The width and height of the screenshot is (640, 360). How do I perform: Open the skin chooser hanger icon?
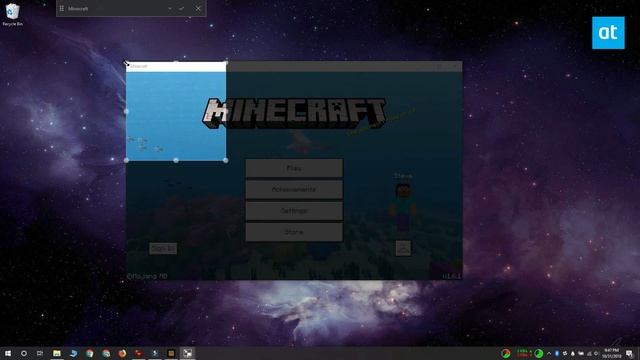[x=403, y=248]
